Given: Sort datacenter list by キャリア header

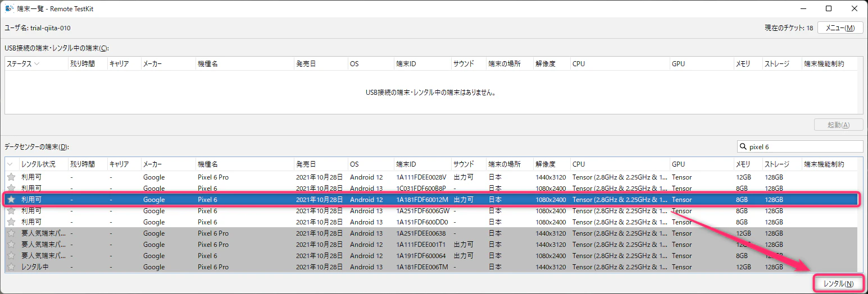Looking at the screenshot, I should pos(124,164).
